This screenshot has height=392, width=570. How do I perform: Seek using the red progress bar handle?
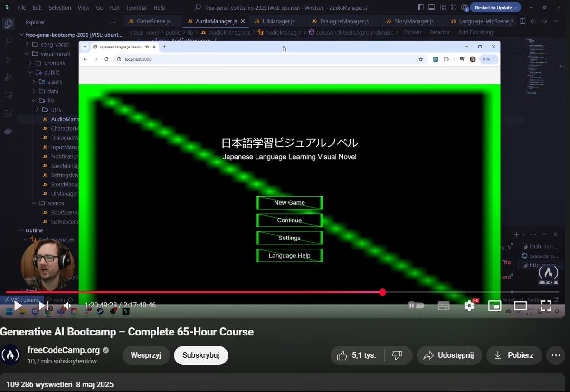(x=382, y=292)
